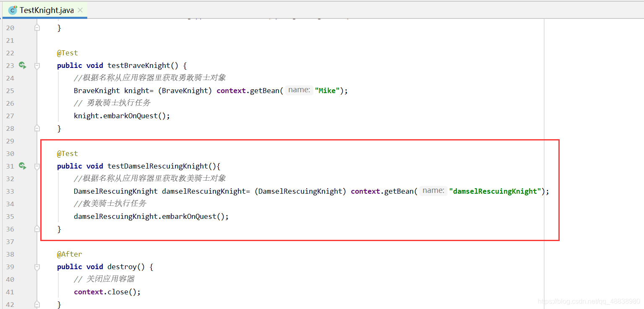Click the "damselRescuingKnight" string literal

coord(495,191)
